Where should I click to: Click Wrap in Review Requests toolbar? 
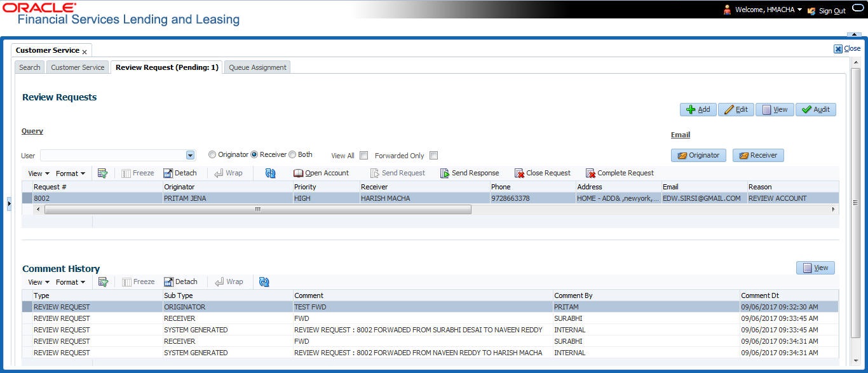pos(229,173)
